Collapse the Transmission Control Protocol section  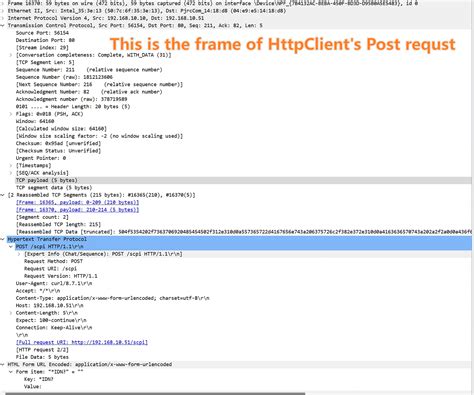coord(3,25)
